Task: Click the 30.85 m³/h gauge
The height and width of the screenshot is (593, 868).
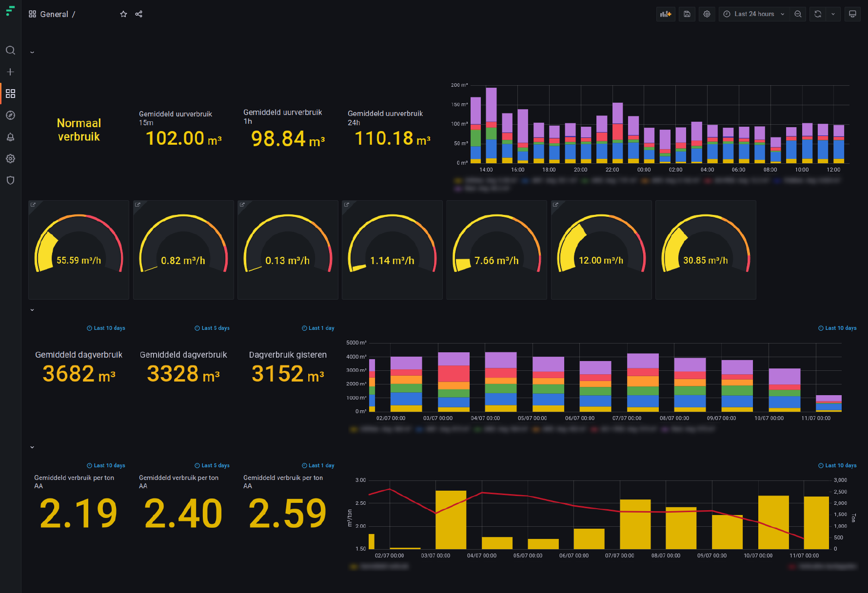Action: tap(706, 244)
